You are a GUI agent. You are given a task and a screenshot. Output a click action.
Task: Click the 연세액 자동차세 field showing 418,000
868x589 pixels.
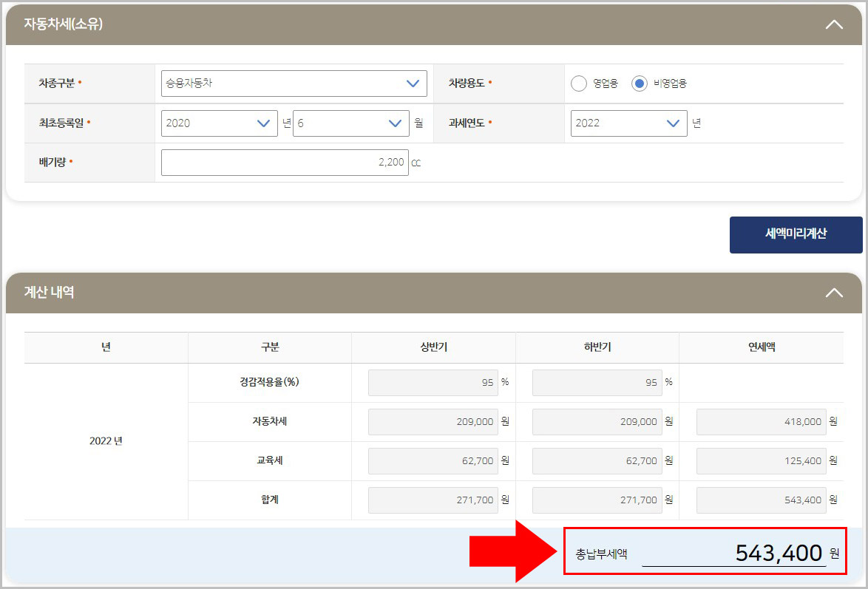760,421
